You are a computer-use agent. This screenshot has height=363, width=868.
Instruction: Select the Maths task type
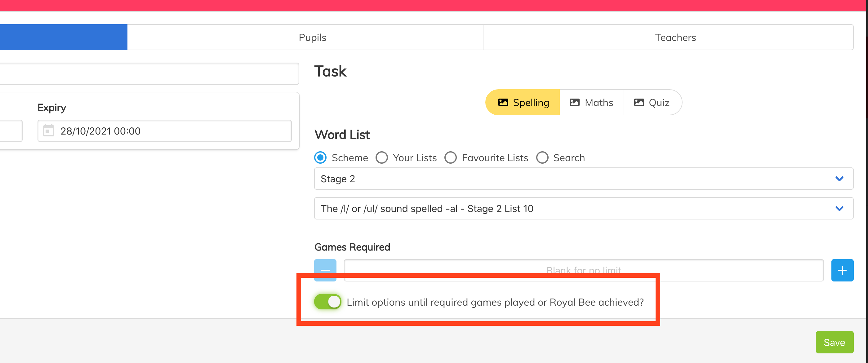click(x=592, y=102)
